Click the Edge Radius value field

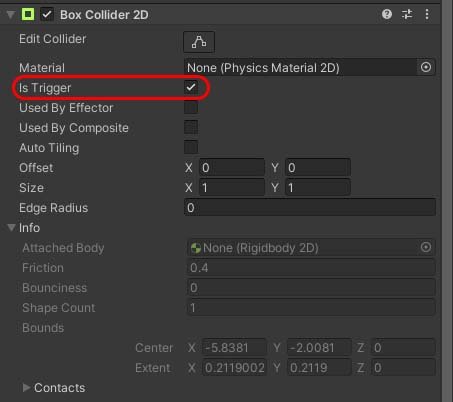pos(310,208)
